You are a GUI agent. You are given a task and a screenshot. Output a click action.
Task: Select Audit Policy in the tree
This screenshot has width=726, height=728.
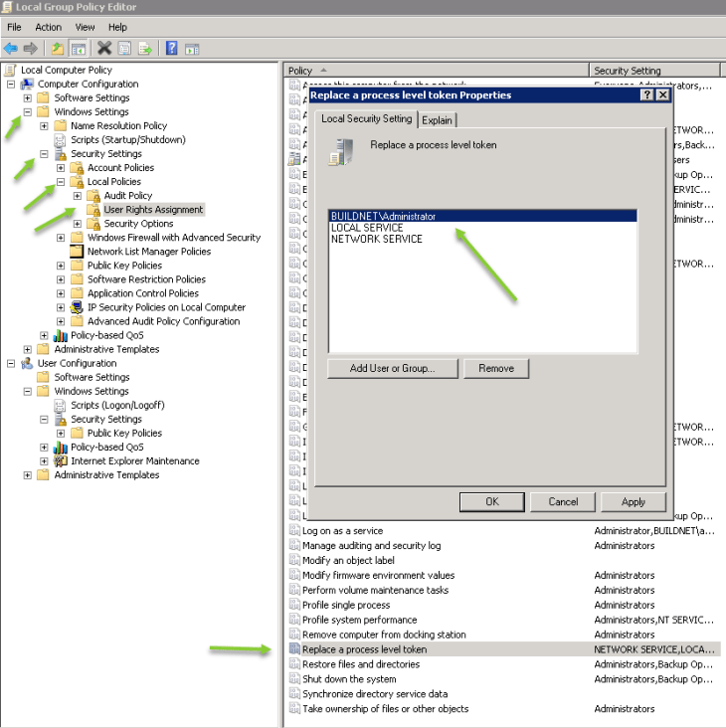point(127,196)
